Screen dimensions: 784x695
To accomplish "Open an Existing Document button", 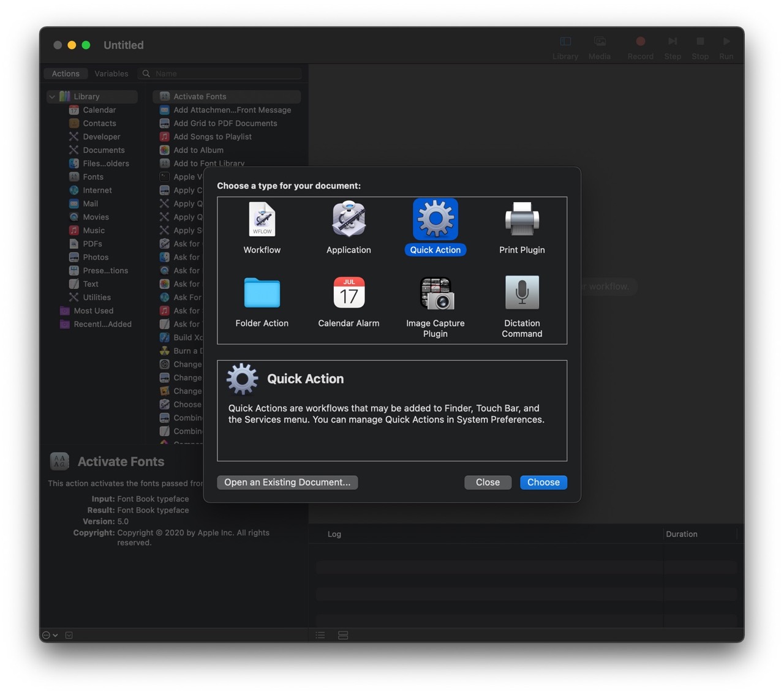I will [x=287, y=483].
